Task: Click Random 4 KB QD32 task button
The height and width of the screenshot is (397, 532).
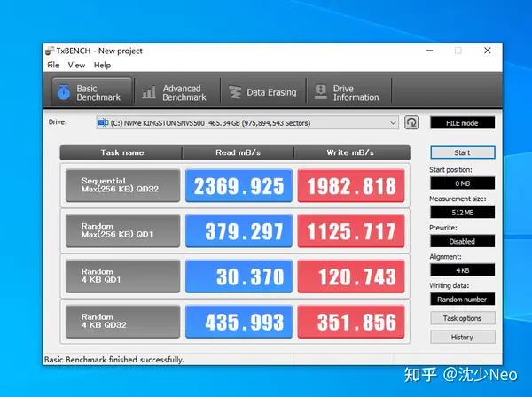Action: [x=122, y=322]
